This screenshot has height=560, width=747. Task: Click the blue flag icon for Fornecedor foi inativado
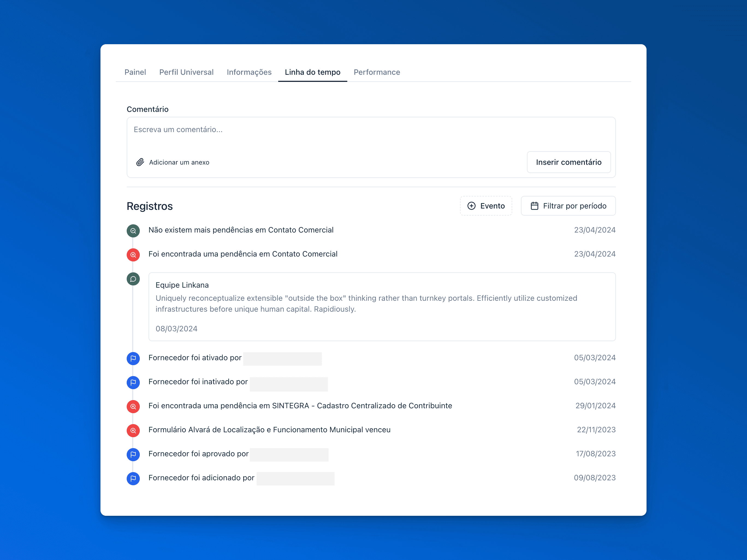click(x=133, y=382)
